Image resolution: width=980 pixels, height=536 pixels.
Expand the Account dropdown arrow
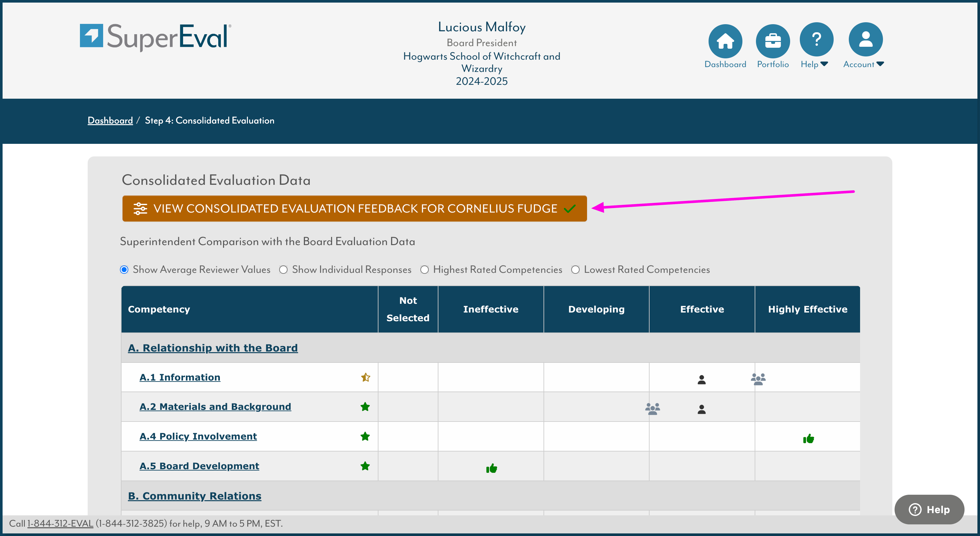880,64
